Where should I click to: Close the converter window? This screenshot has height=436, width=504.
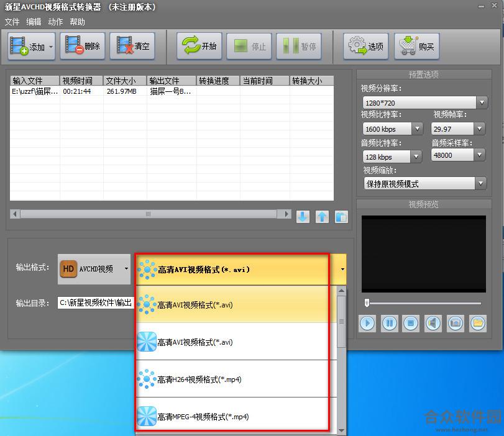(494, 6)
